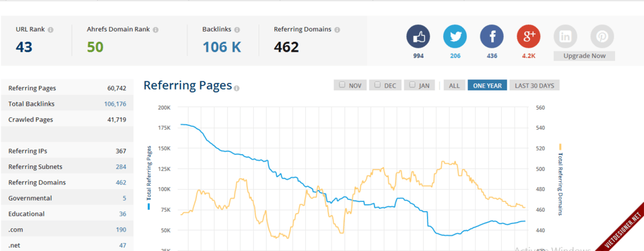This screenshot has height=251, width=644.
Task: Click the greyed LinkedIn icon
Action: 565,37
